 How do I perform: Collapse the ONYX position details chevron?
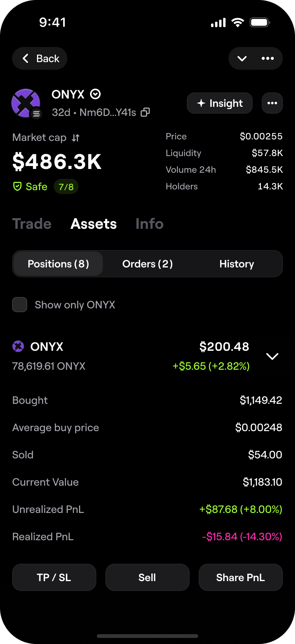coord(272,356)
